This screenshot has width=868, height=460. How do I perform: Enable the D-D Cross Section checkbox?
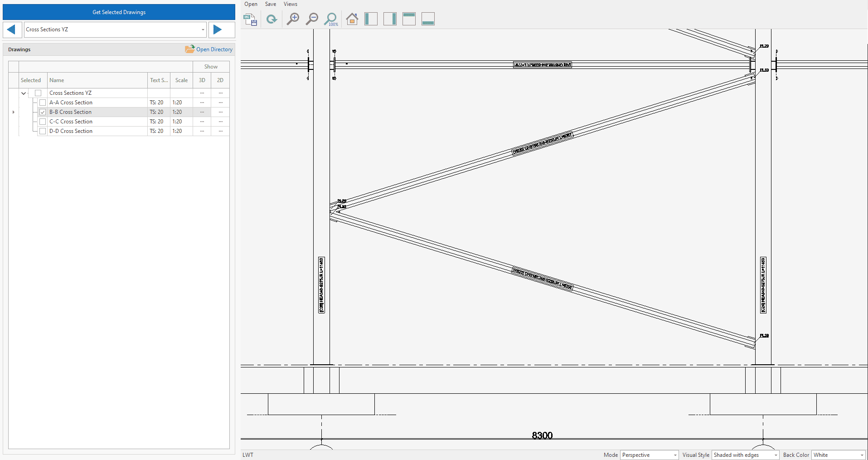coord(43,131)
